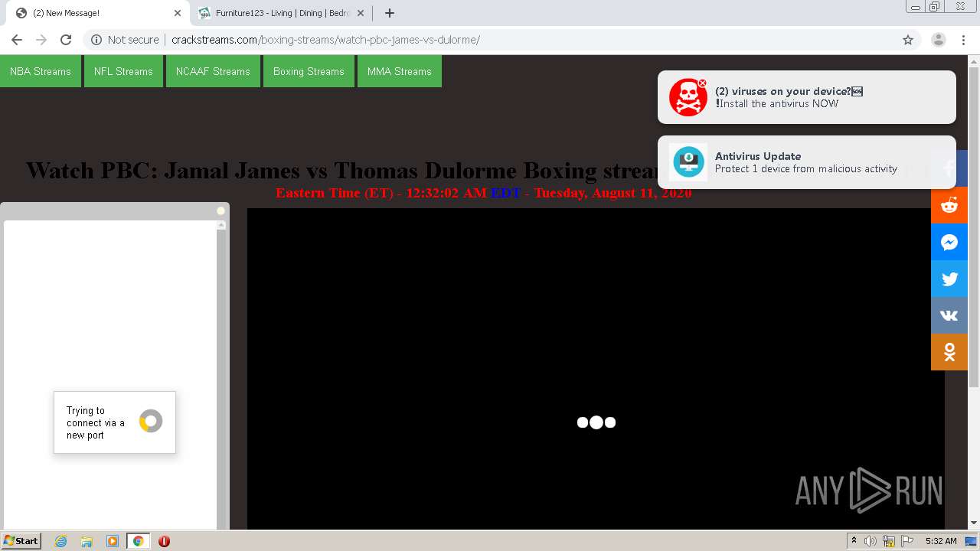Show hidden tray icons arrow
Image resolution: width=980 pixels, height=551 pixels.
[854, 541]
